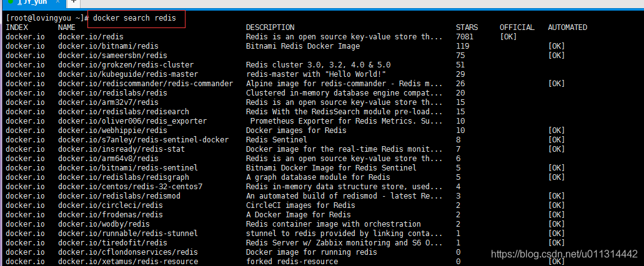Select docker.io/frodenas/redis name
Image resolution: width=644 pixels, height=266 pixels.
111,215
